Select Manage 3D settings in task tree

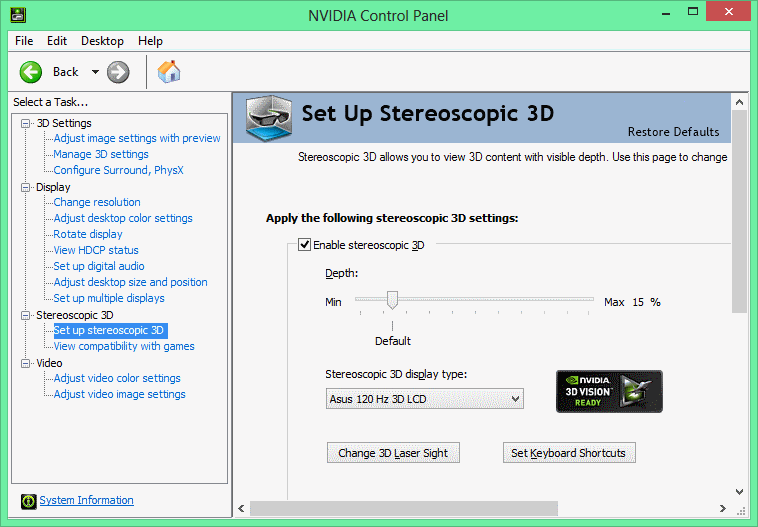click(x=100, y=154)
